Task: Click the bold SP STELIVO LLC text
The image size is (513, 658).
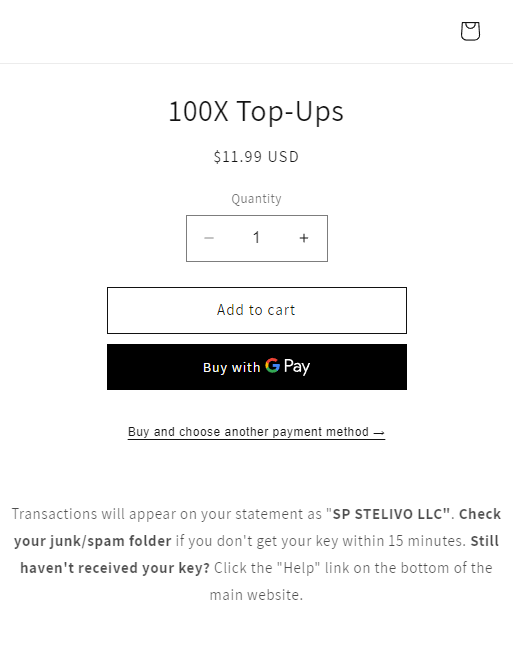Action: tap(391, 514)
